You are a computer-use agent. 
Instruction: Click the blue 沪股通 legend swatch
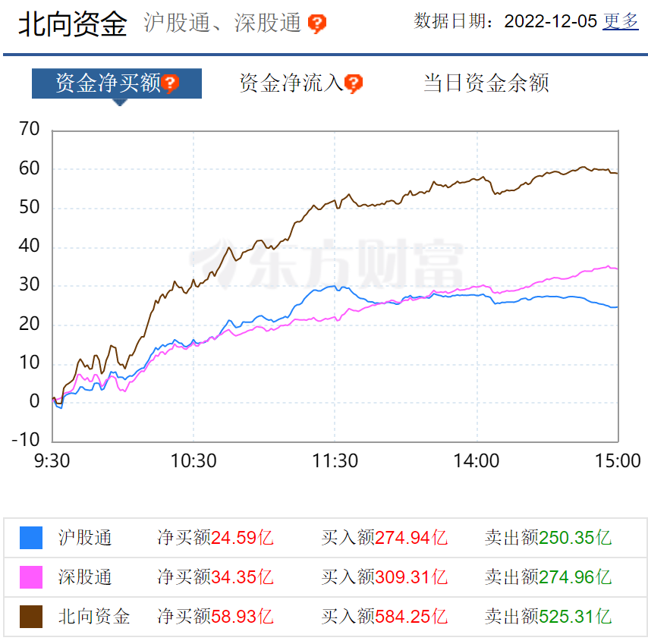tap(31, 538)
